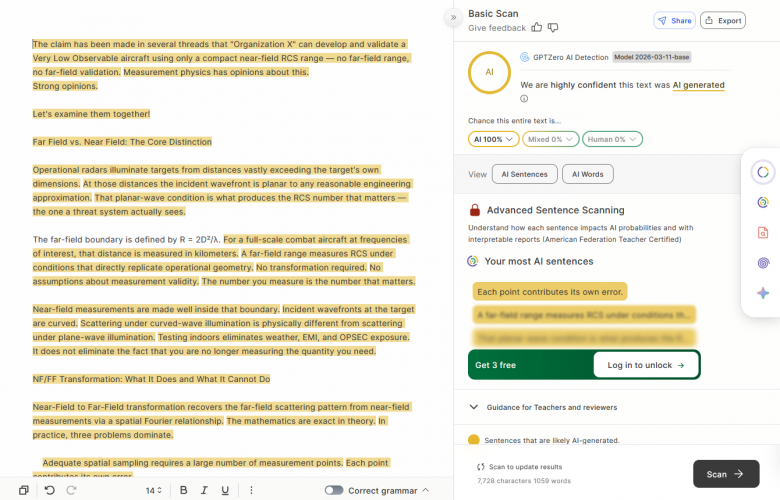780x500 pixels.
Task: Click the sparkle star icon in side rail
Action: click(762, 293)
